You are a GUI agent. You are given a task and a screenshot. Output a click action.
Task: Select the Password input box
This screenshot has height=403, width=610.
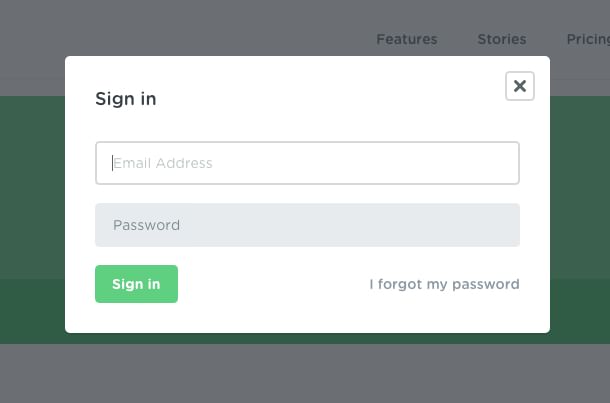click(307, 225)
